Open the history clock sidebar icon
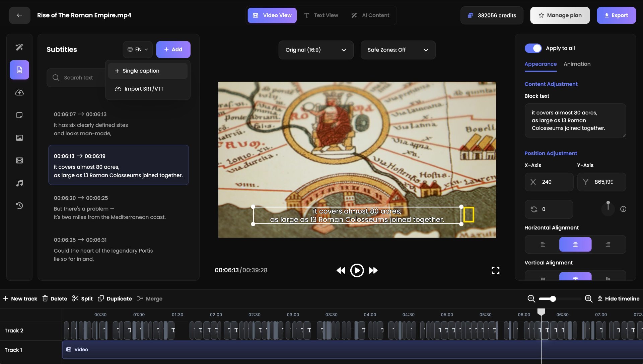Image resolution: width=643 pixels, height=364 pixels. (19, 206)
